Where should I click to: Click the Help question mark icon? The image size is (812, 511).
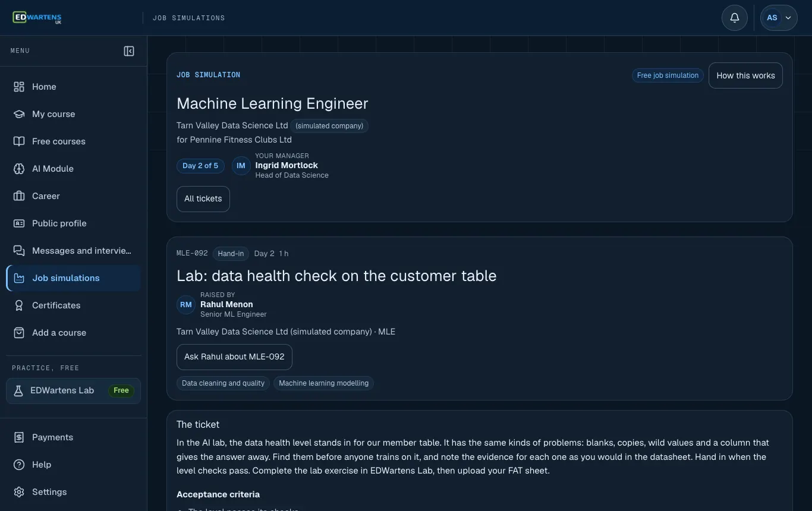point(19,465)
